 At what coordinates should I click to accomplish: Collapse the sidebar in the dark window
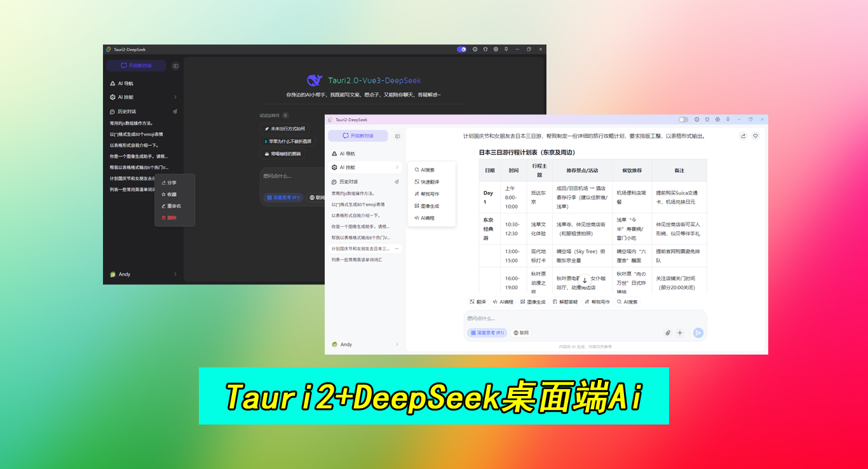click(x=176, y=65)
